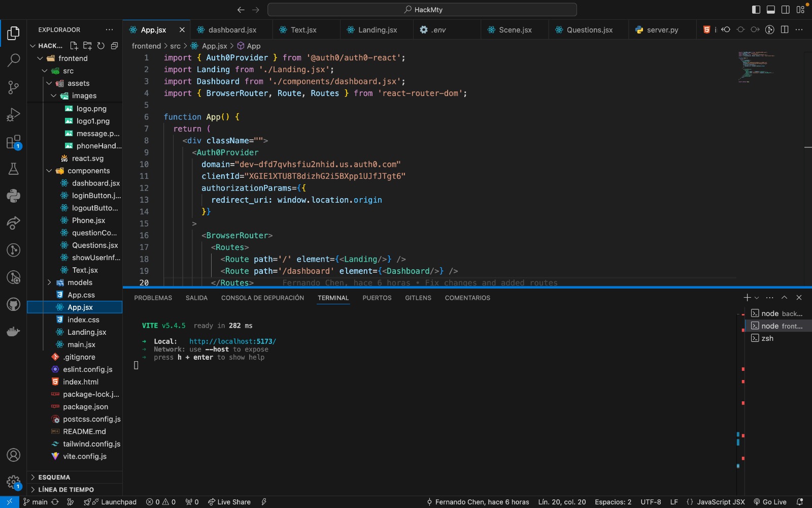Screen dimensions: 812x508
Task: Refresh the explorer file tree
Action: pos(101,46)
